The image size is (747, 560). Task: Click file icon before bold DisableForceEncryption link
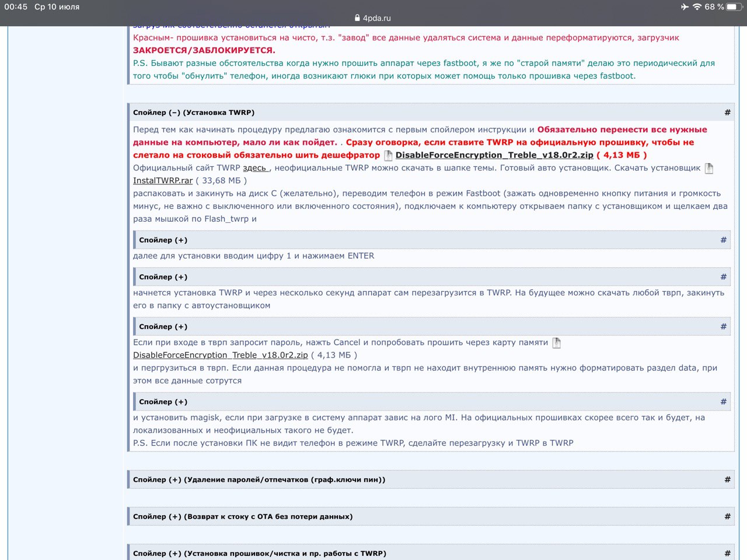pyautogui.click(x=388, y=155)
